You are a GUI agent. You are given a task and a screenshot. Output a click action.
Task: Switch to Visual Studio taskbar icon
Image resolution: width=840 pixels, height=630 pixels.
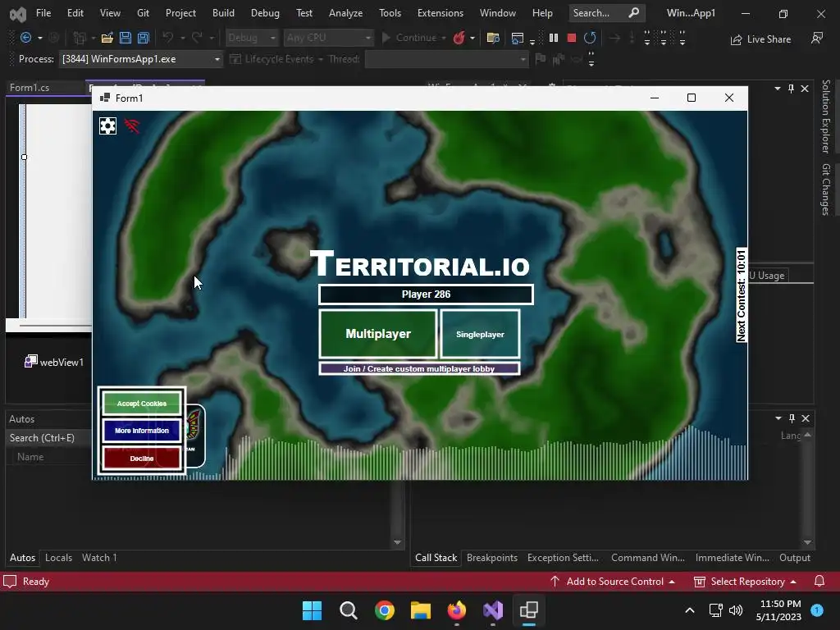[493, 610]
